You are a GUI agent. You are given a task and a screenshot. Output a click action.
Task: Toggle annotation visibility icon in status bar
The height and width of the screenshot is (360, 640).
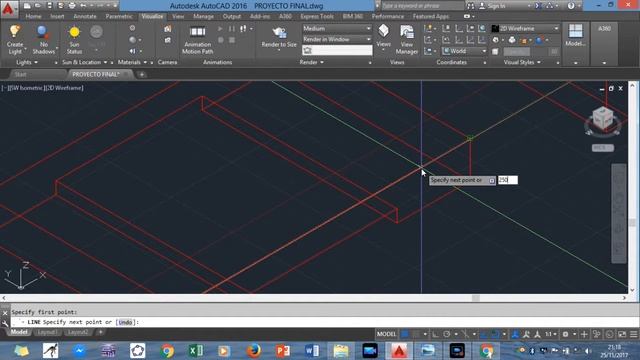526,334
